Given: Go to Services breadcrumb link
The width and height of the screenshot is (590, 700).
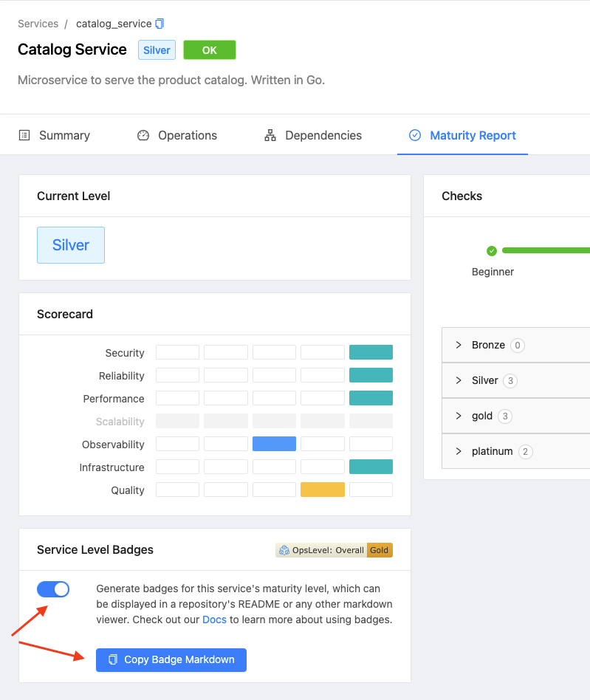Looking at the screenshot, I should tap(38, 24).
